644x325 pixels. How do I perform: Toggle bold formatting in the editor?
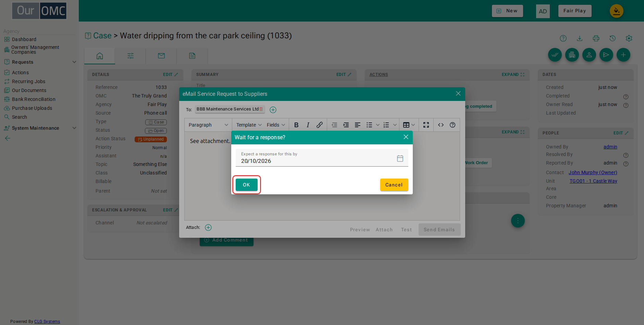pyautogui.click(x=296, y=125)
